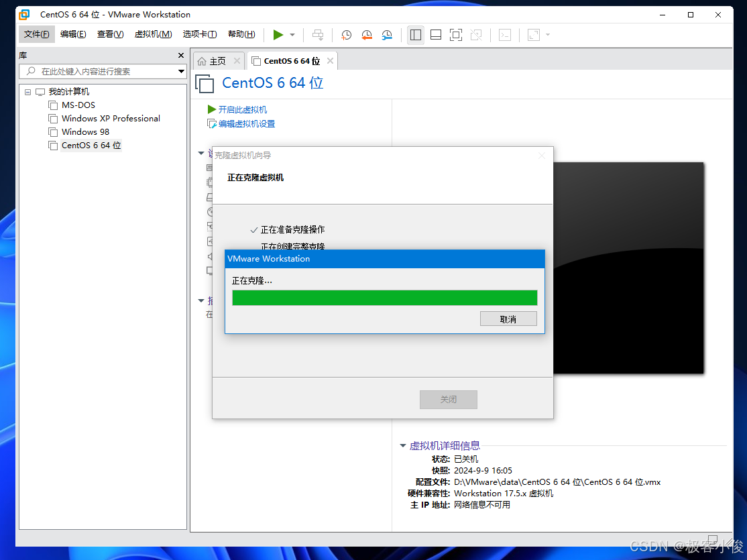Click the send Ctrl+Alt+Del toolbar icon
747x560 pixels.
tap(318, 35)
